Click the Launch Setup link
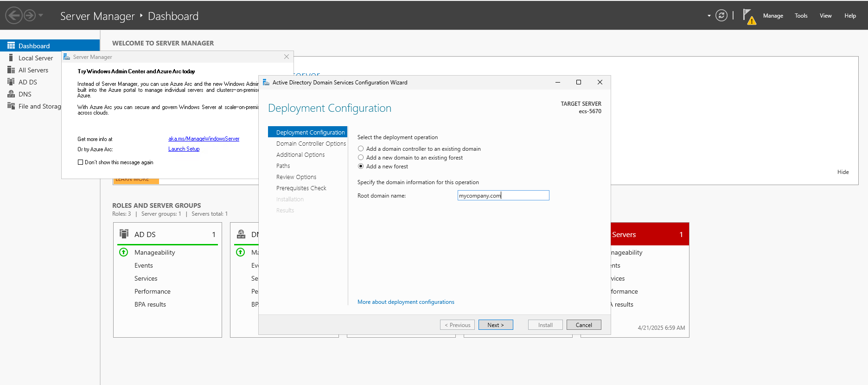Image resolution: width=868 pixels, height=385 pixels. coord(184,149)
